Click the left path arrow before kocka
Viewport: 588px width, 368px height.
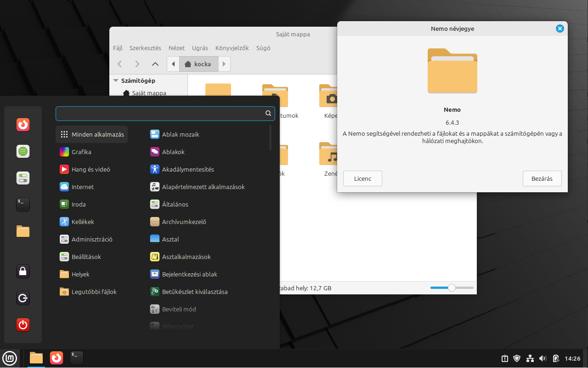click(173, 64)
